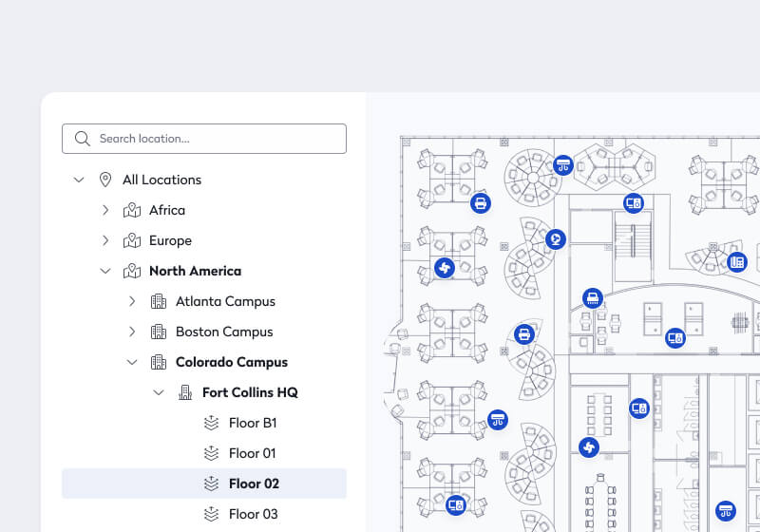This screenshot has height=532, width=760.
Task: Select Floor B1 in the location tree
Action: 253,423
